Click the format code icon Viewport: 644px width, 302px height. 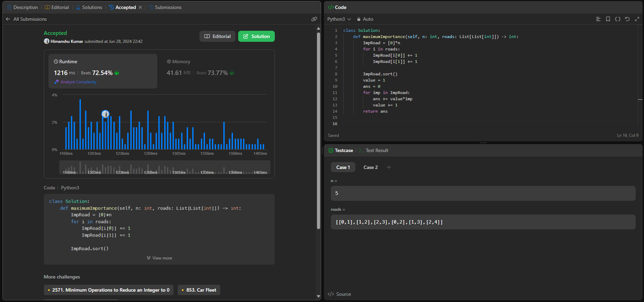pos(598,19)
